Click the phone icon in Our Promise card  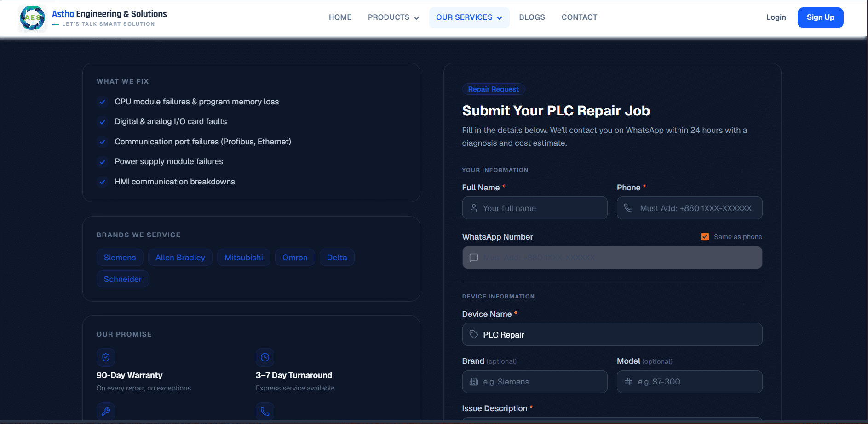point(265,411)
